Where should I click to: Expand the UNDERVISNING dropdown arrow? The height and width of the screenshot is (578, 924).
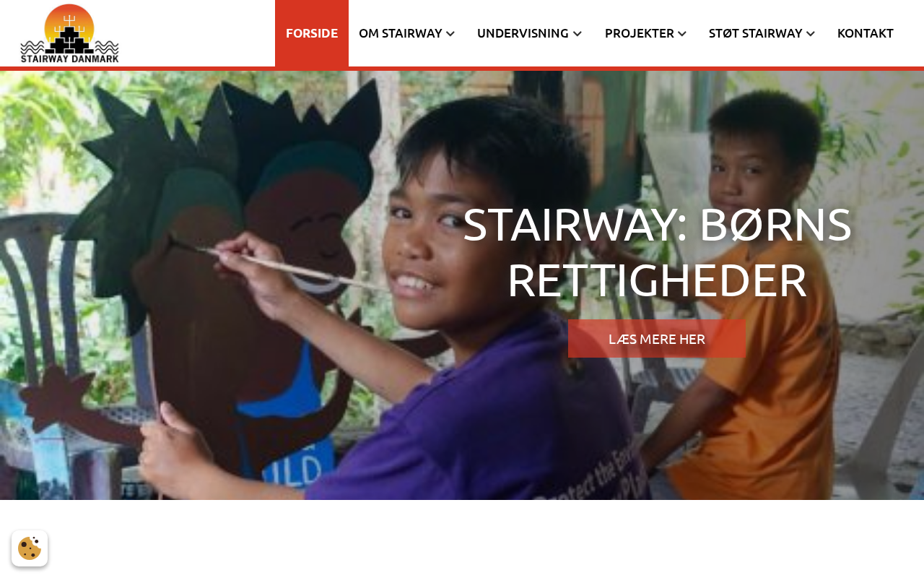click(x=577, y=33)
